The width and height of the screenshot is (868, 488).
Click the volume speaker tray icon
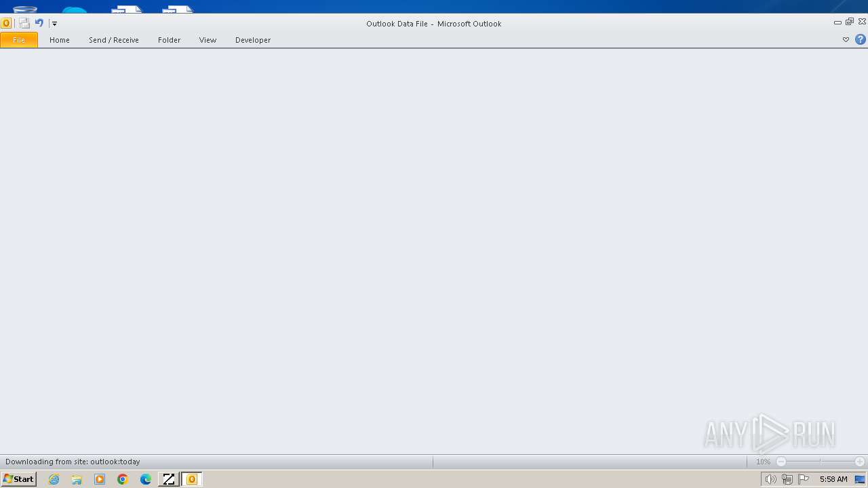click(770, 479)
